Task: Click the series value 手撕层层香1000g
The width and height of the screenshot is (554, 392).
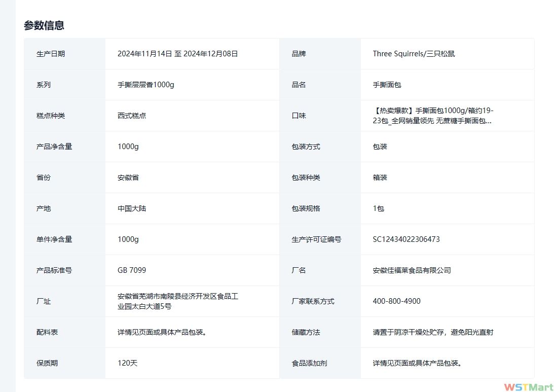Action: [146, 85]
